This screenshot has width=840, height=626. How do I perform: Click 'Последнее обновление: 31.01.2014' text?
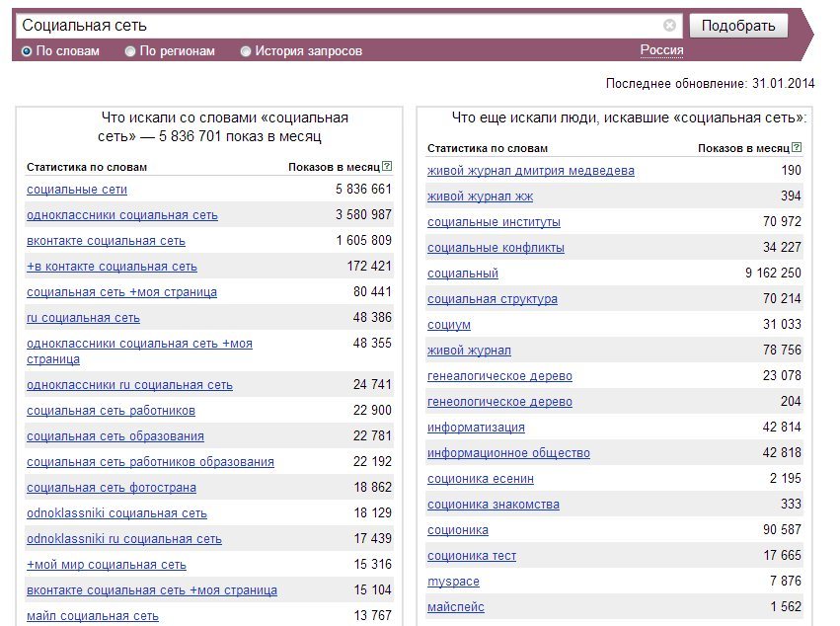[710, 84]
